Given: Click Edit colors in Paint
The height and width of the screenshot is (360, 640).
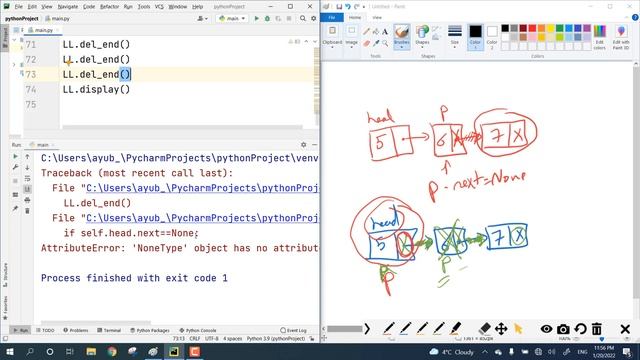Looking at the screenshot, I should [600, 38].
